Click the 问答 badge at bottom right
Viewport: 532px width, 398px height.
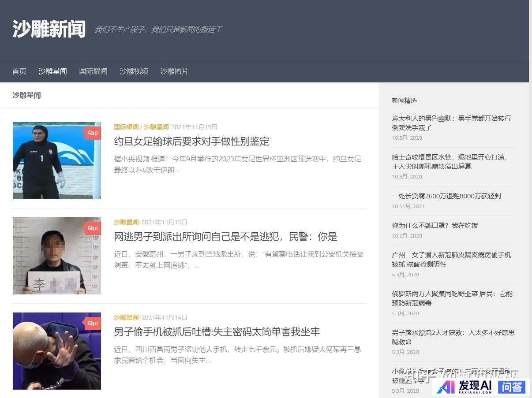click(512, 387)
